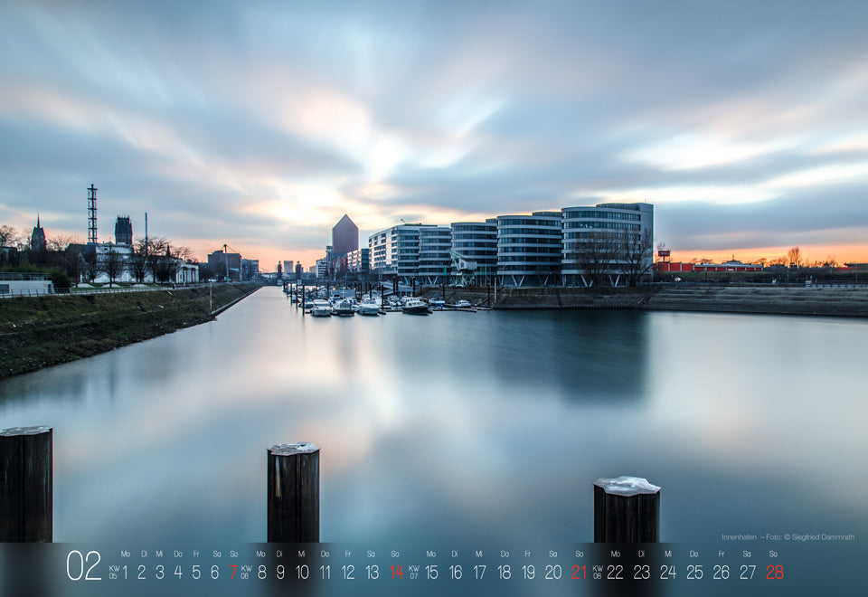868x597 pixels.
Task: Select date 25 in the calendar strip
Action: tap(694, 572)
